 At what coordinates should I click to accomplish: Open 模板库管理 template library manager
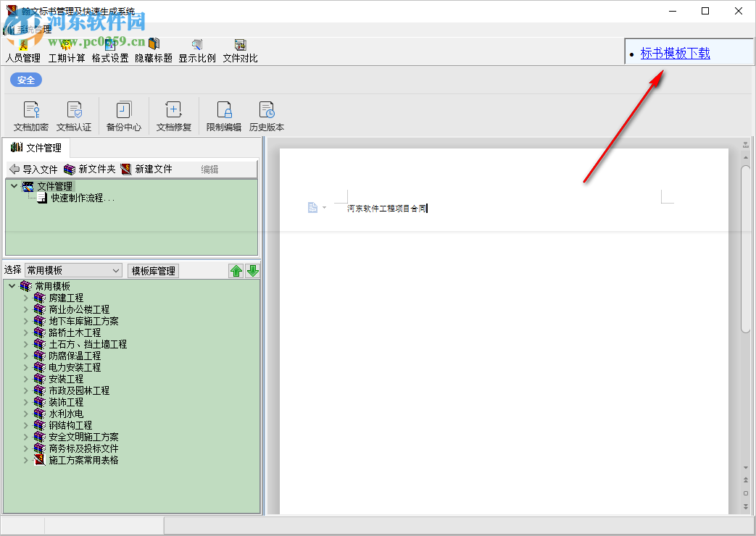point(154,271)
